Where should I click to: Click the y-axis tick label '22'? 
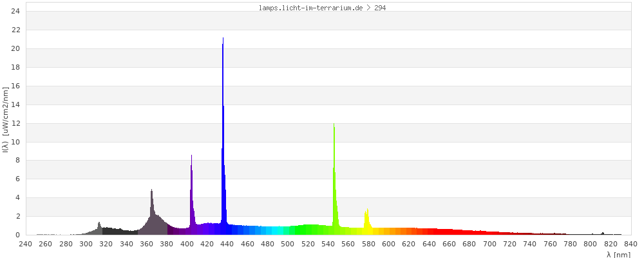click(x=15, y=30)
